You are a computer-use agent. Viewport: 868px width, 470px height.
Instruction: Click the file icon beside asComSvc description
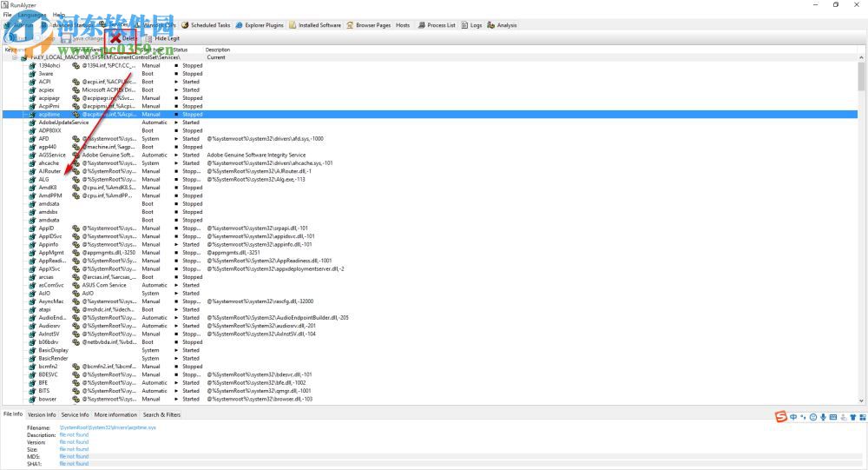[76, 286]
